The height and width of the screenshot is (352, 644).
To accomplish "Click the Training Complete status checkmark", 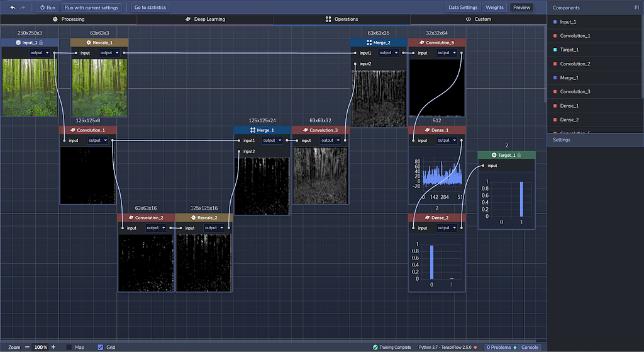I will click(375, 347).
